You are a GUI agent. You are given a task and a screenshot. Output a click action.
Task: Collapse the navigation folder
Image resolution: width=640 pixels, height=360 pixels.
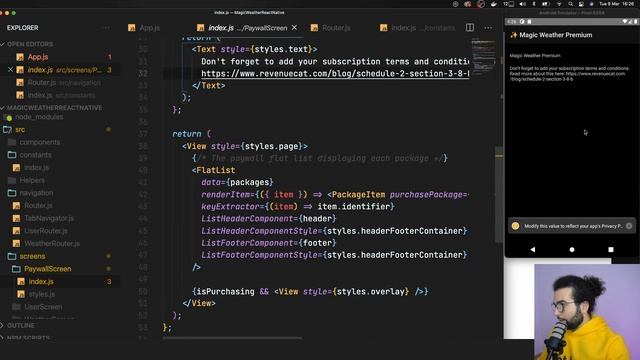tap(31, 193)
